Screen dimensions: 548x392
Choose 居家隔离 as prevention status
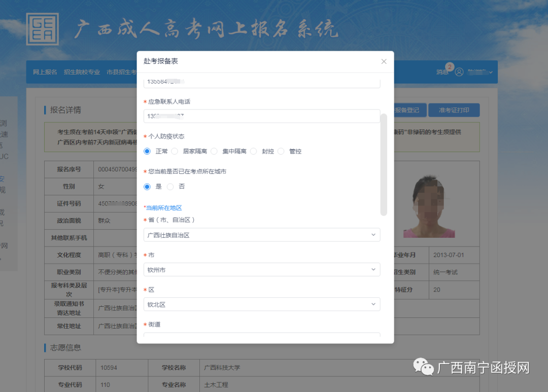(174, 151)
